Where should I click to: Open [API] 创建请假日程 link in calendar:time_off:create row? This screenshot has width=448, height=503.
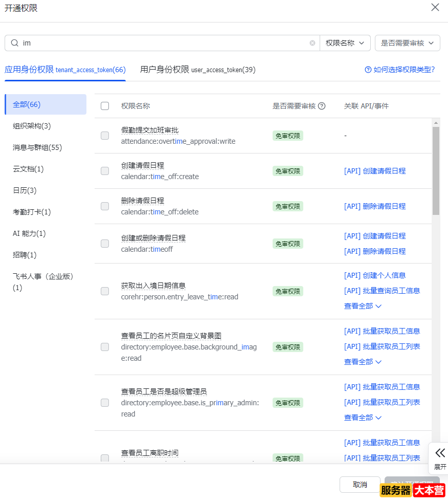click(375, 171)
